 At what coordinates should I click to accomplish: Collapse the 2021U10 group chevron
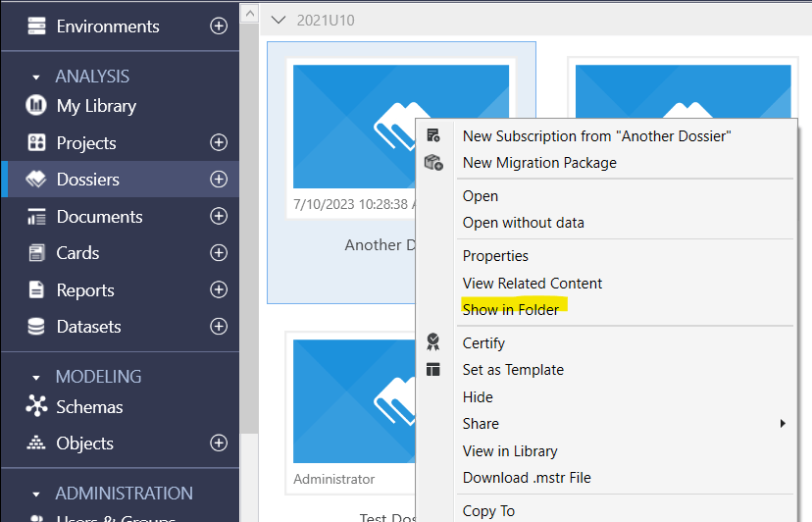point(279,19)
